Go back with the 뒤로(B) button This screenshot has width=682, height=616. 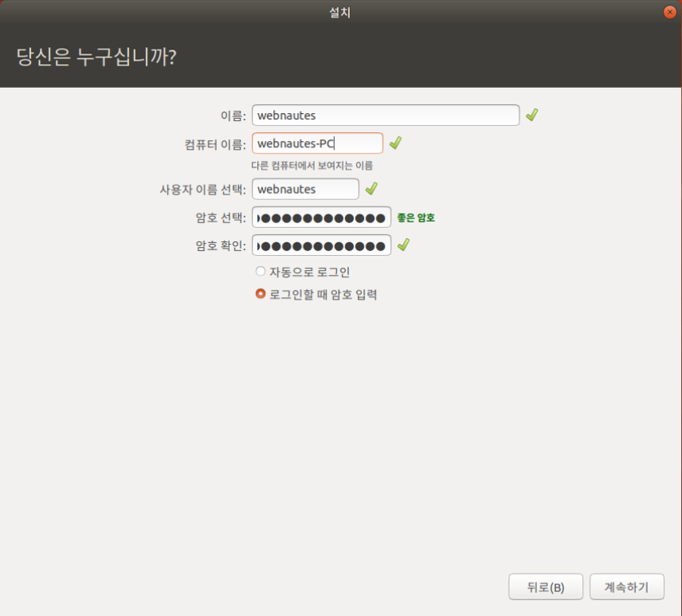546,587
